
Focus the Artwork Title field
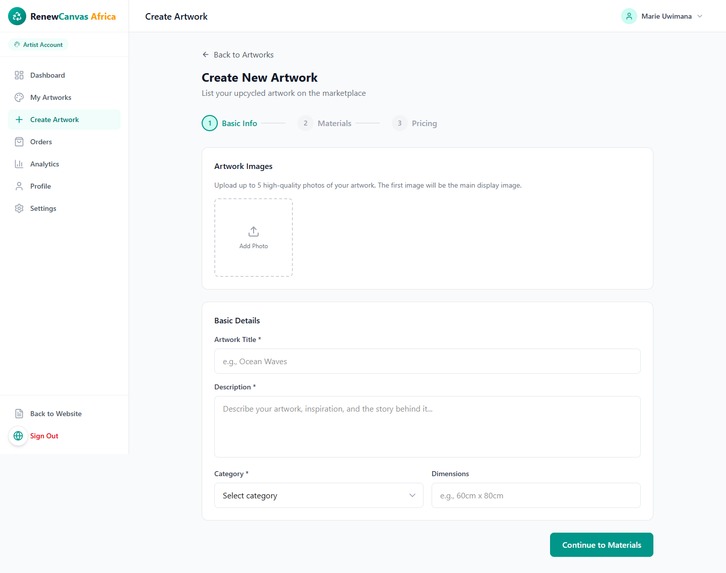click(x=427, y=361)
